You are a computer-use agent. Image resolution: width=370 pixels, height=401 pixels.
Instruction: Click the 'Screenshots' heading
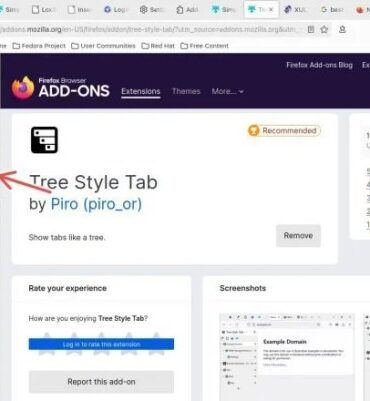coord(243,288)
